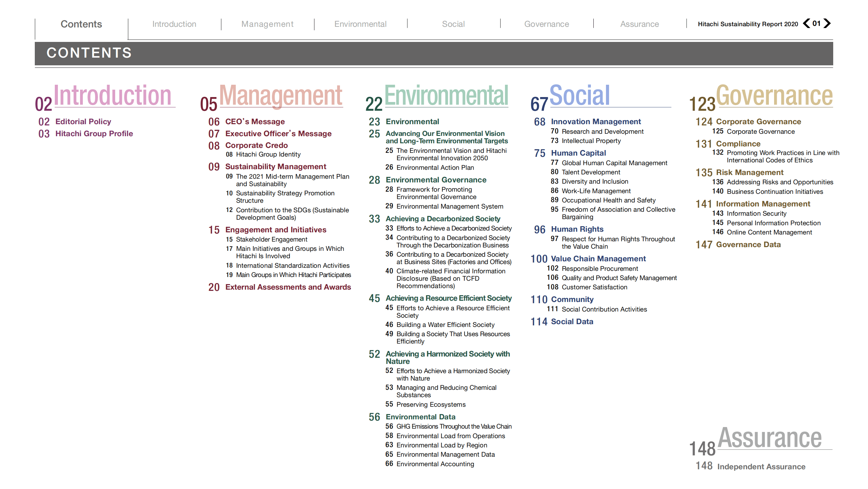Click the Social tab in top navigation
Viewport: 868px width, 489px height.
click(453, 24)
